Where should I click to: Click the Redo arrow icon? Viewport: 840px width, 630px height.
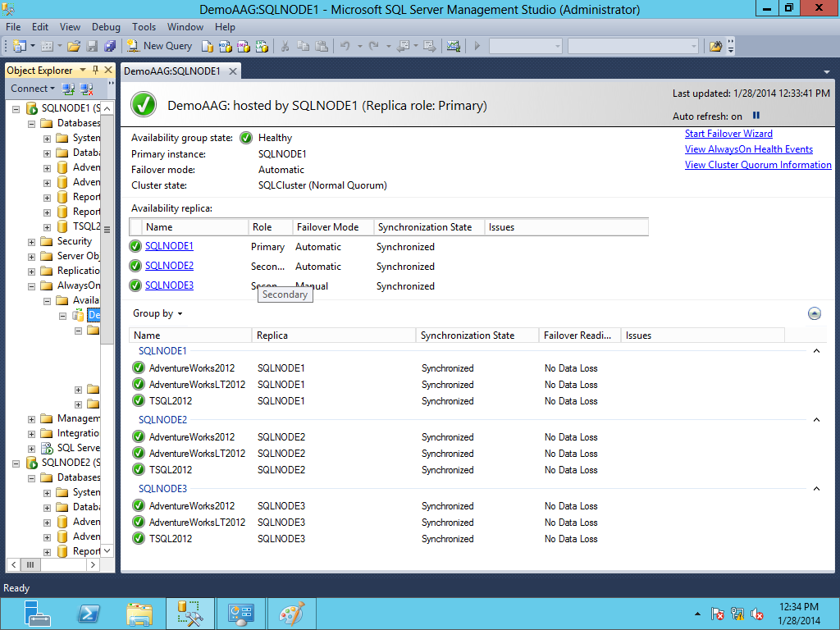pos(374,46)
